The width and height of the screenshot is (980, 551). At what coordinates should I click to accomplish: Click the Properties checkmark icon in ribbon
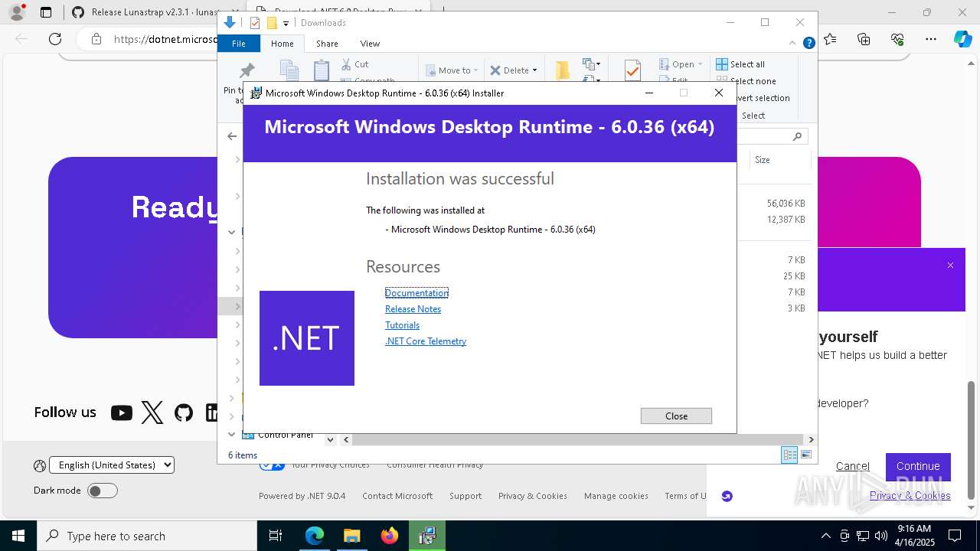632,70
